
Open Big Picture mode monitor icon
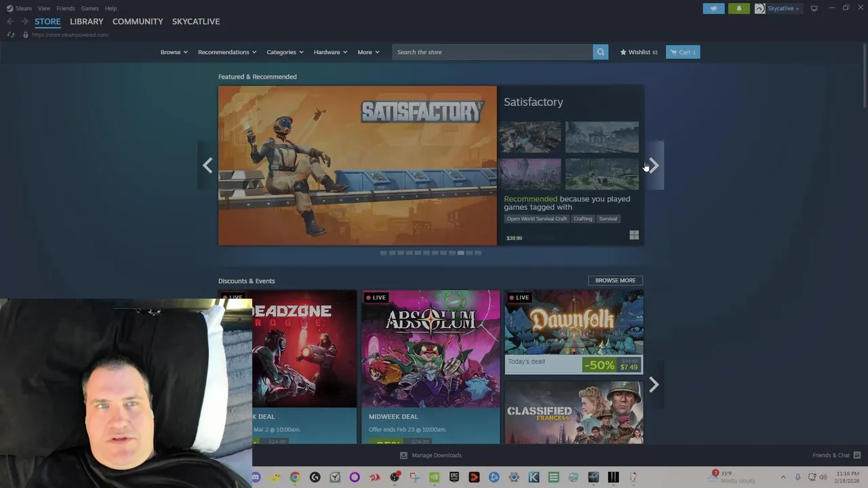tap(814, 8)
